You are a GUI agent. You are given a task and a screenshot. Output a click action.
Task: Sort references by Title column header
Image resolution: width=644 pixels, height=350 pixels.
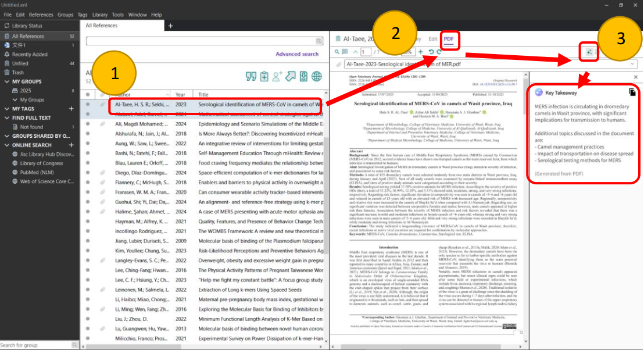point(203,95)
